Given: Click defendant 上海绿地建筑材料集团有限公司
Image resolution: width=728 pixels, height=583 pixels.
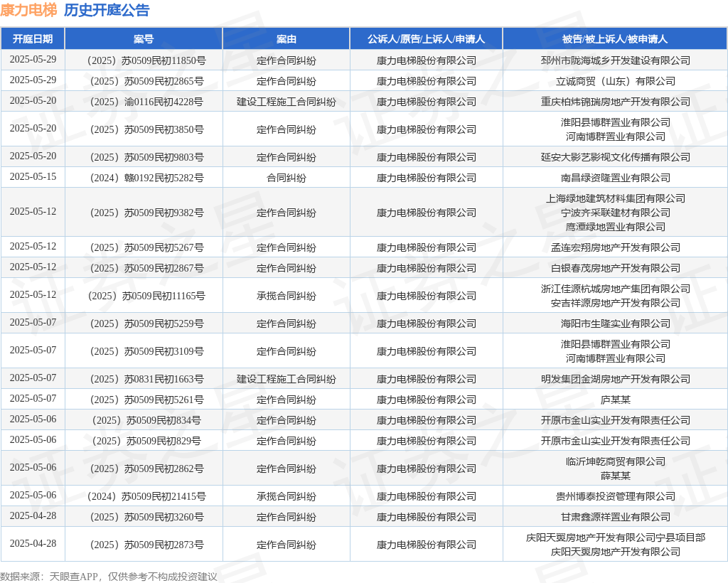Looking at the screenshot, I should [615, 198].
